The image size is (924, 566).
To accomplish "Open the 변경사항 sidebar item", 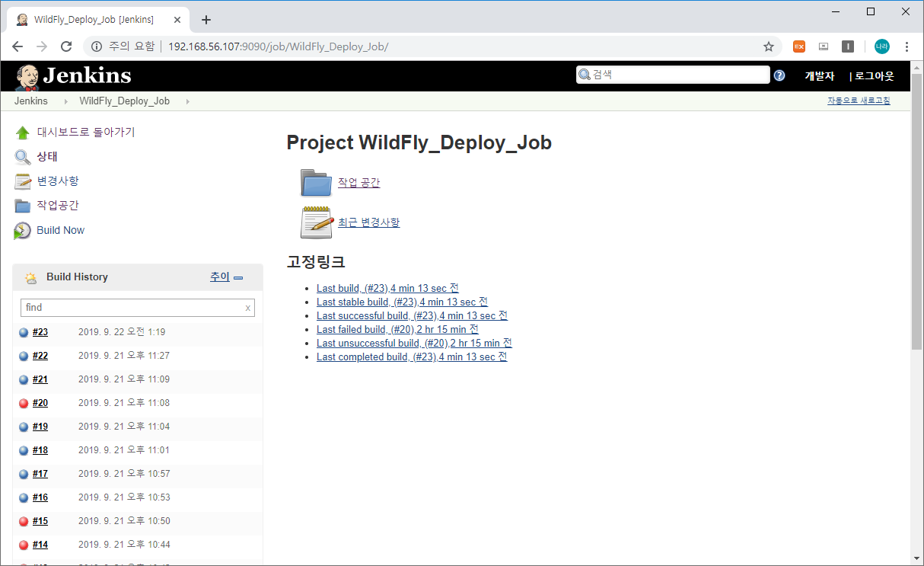I will [x=58, y=181].
